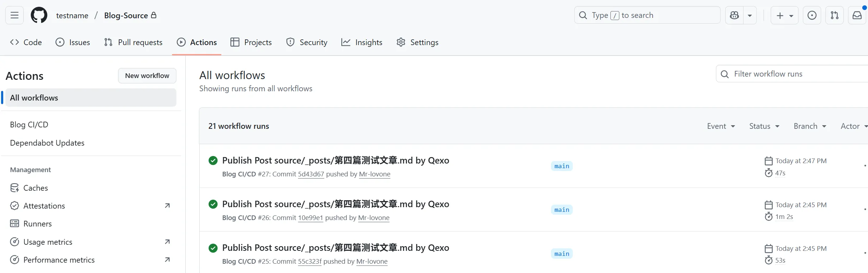The width and height of the screenshot is (868, 273).
Task: Open the Copilot dropdown arrow
Action: [x=750, y=15]
